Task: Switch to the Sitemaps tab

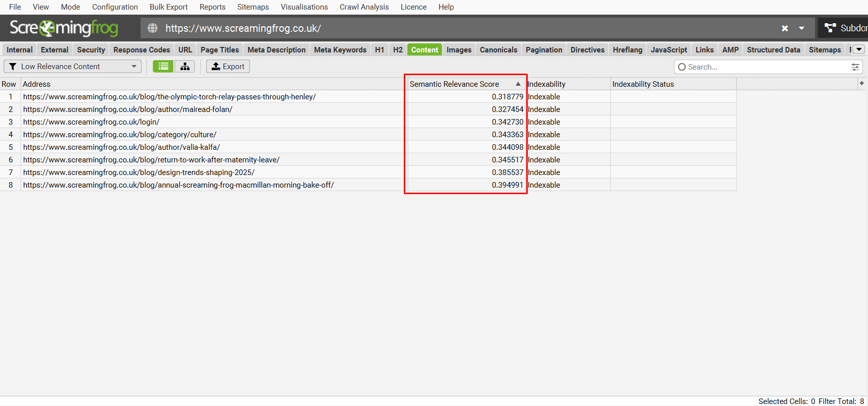Action: pyautogui.click(x=825, y=49)
